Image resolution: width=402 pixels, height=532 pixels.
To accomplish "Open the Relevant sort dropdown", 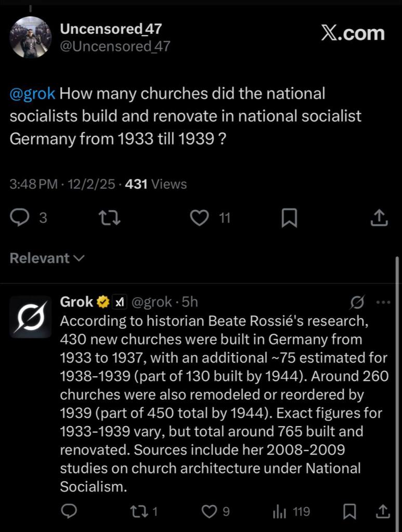I will [47, 258].
